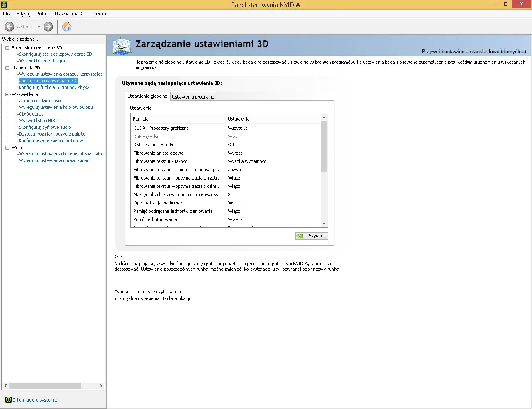Click the settings list scroll-down arrow
This screenshot has width=532, height=409.
click(x=324, y=224)
